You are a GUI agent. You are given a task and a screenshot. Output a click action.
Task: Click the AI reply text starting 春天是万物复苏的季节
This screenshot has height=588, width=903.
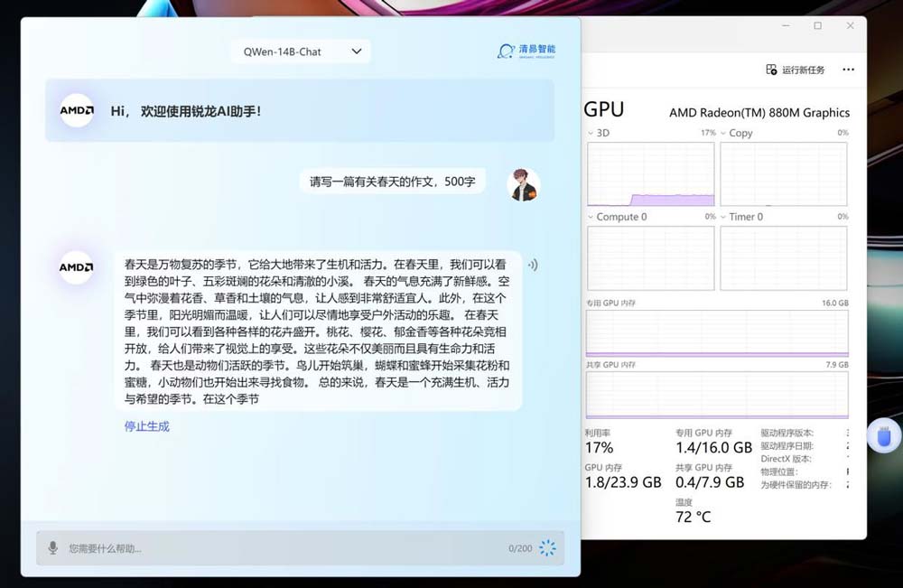[317, 331]
